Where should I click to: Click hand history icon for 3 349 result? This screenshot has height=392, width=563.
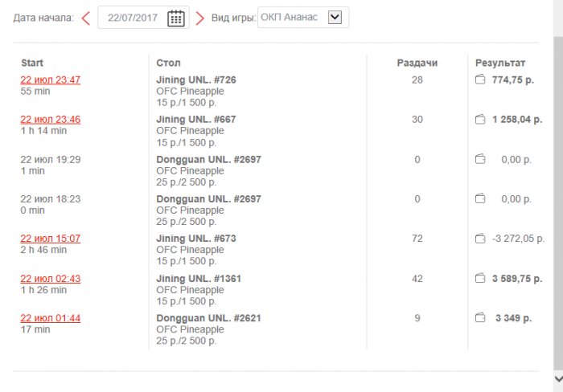pos(480,318)
